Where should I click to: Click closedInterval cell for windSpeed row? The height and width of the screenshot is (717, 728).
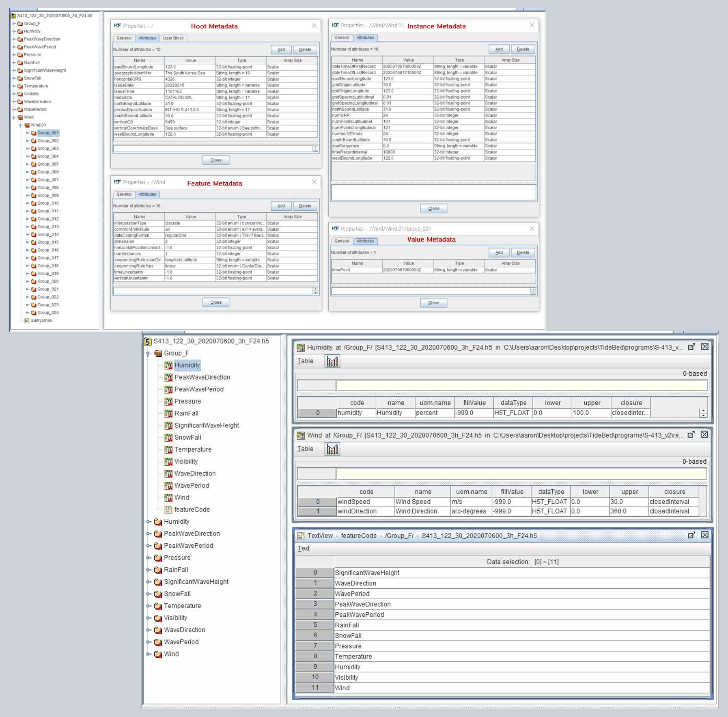click(x=673, y=502)
